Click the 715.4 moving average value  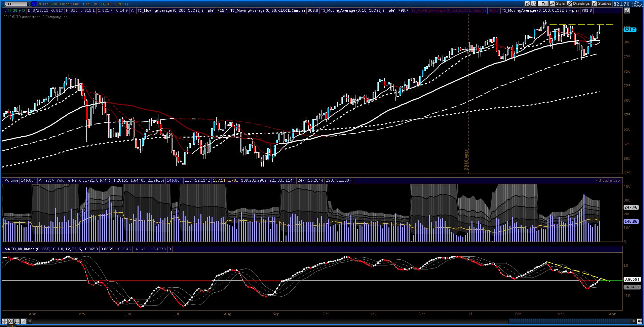point(222,10)
